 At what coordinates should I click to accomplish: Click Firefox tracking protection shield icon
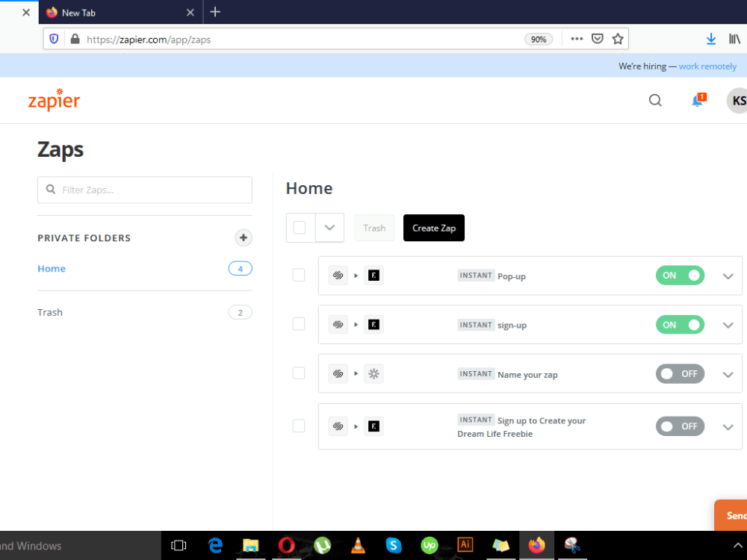(x=54, y=39)
